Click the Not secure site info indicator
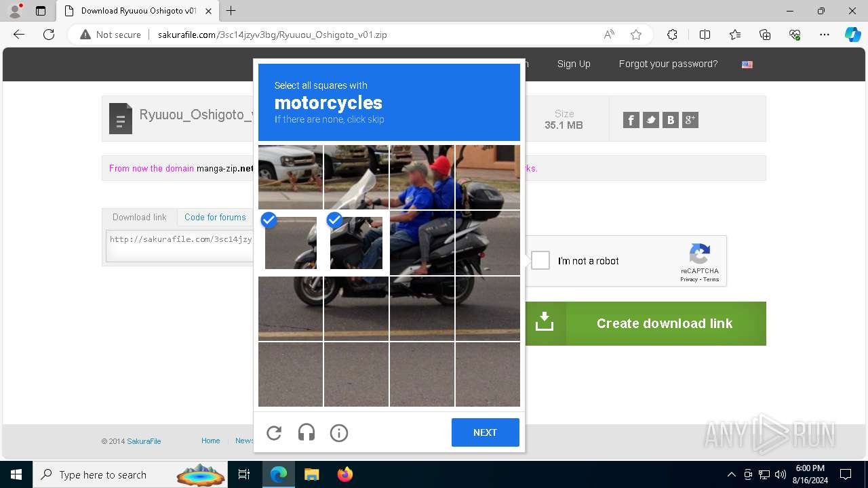 [x=111, y=35]
